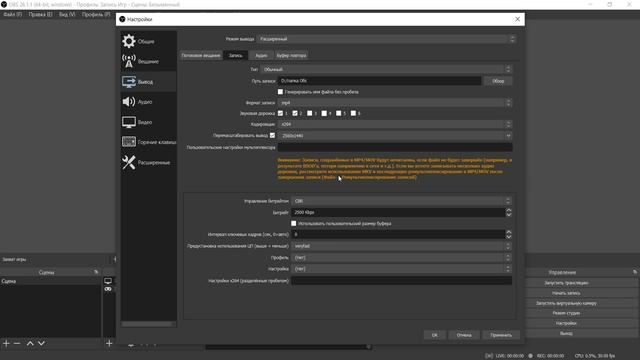Switch to the Streaming (Потоковое вещание) tab
Viewport: 640px width, 360px height.
(201, 55)
